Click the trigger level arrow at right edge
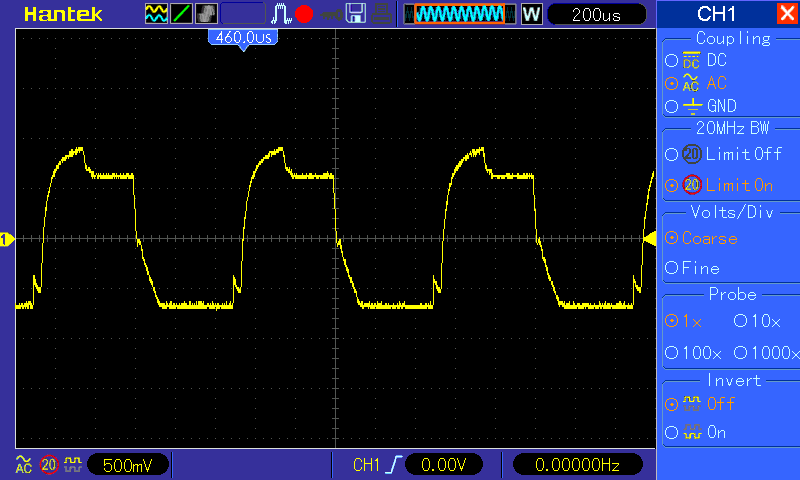The width and height of the screenshot is (800, 480). (x=649, y=239)
